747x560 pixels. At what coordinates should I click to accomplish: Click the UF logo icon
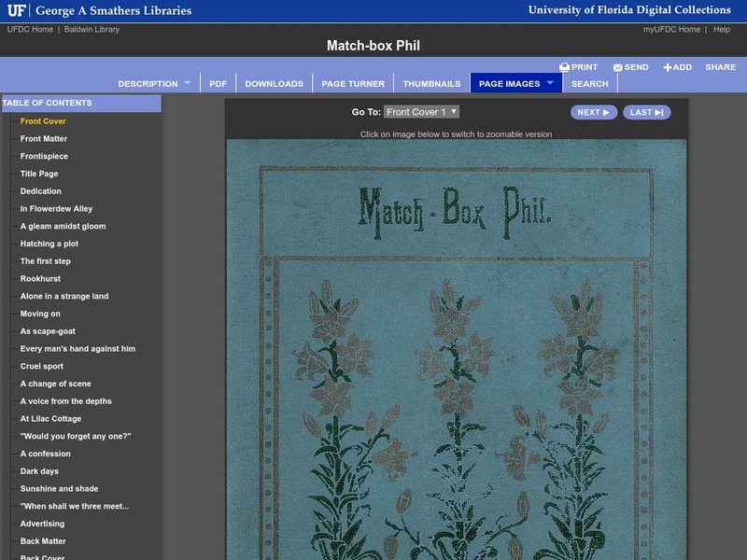tap(16, 11)
